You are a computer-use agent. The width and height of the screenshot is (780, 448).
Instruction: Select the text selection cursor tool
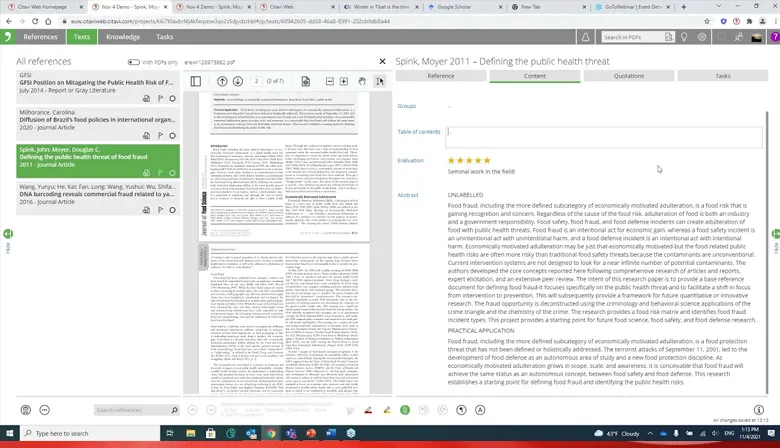click(380, 81)
